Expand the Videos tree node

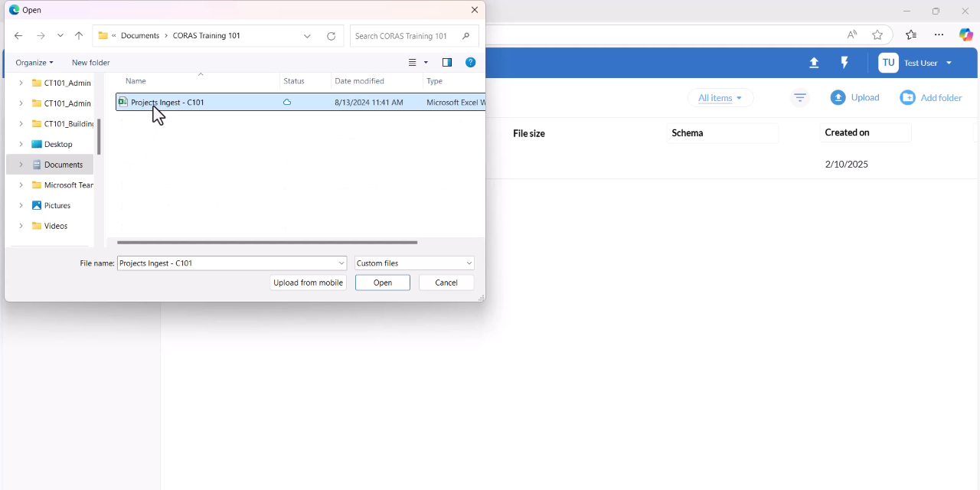tap(21, 226)
